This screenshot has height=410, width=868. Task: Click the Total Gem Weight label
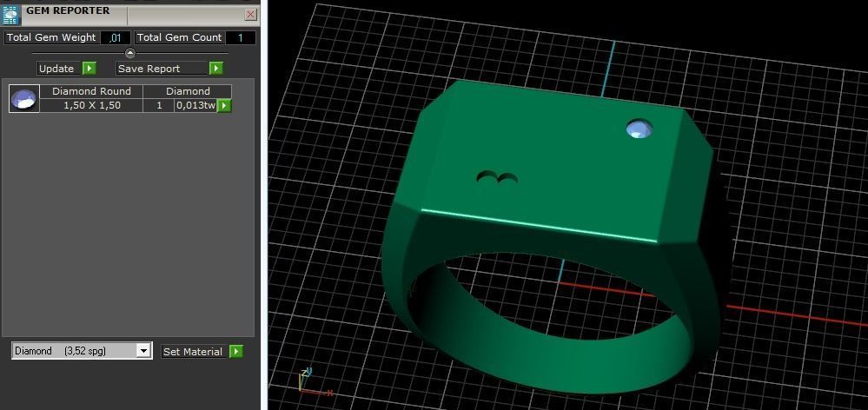click(51, 37)
